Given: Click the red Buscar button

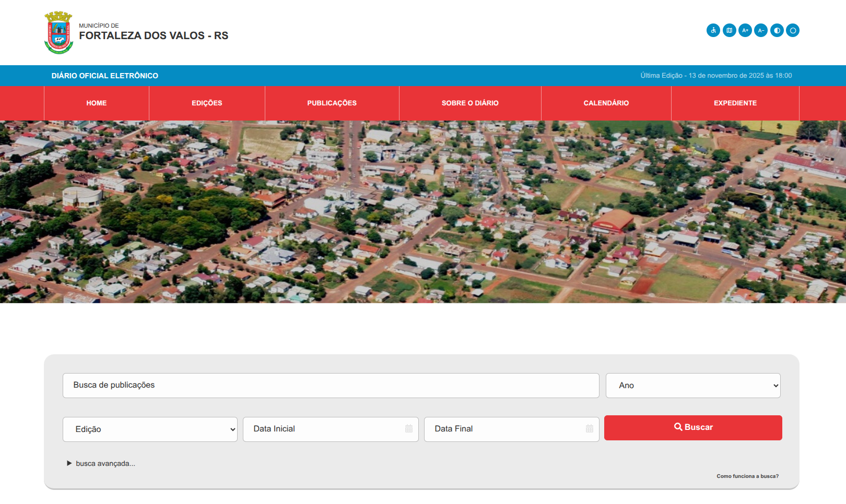Looking at the screenshot, I should [693, 428].
